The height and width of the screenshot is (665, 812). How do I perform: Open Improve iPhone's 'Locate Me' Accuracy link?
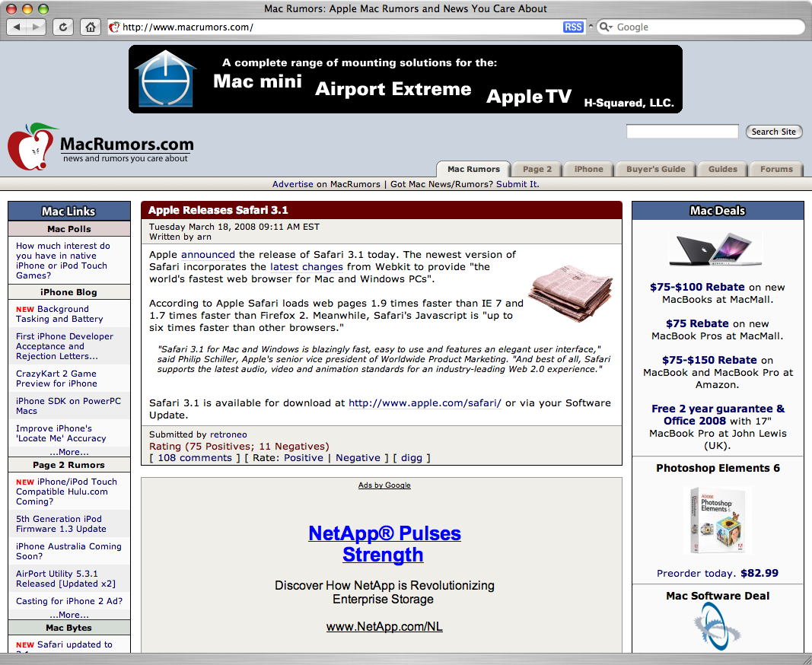click(x=61, y=434)
